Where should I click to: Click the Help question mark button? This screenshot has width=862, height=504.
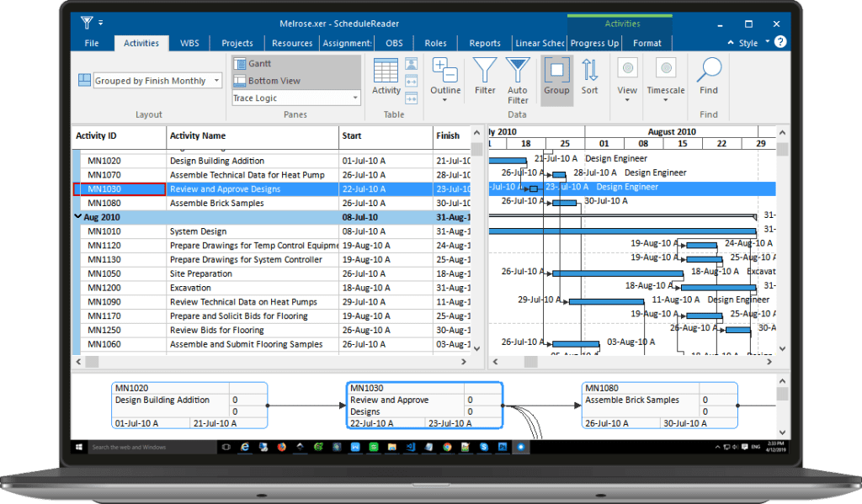click(780, 42)
